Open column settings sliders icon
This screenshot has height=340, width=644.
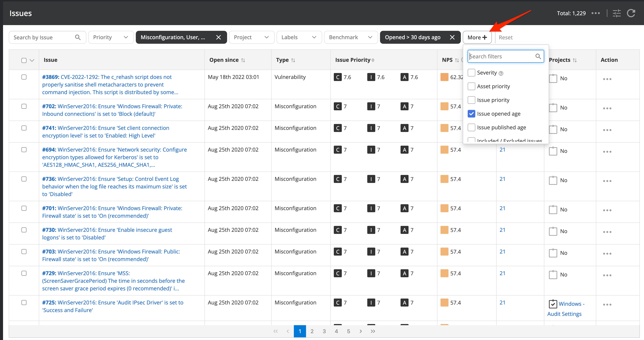coord(616,13)
